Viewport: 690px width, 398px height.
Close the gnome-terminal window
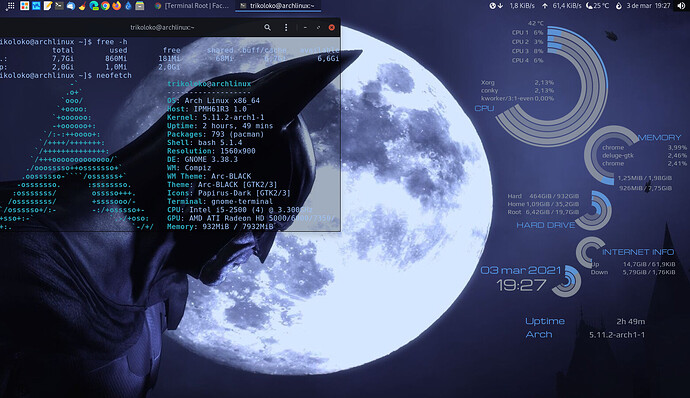tap(332, 27)
